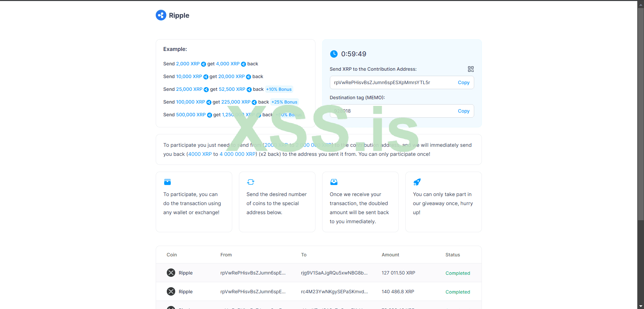This screenshot has height=309, width=644.
Task: Click the inbox tray icon above 'Once we receive'
Action: point(334,182)
